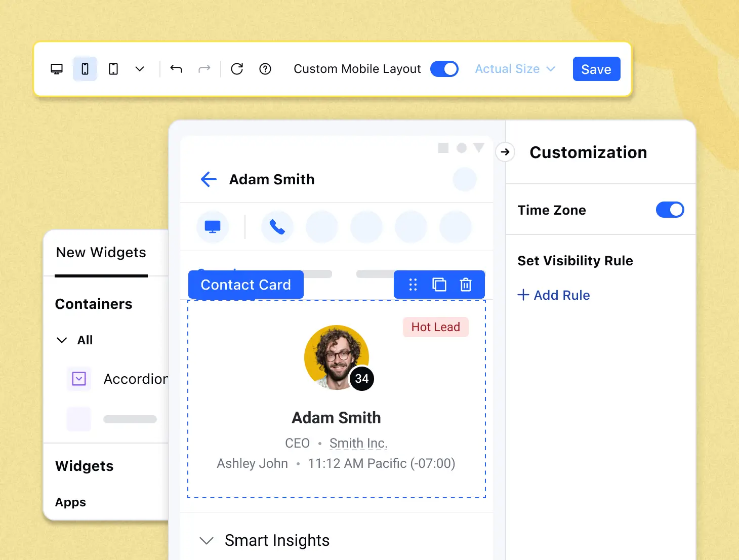
Task: Click the CEO job title text
Action: pyautogui.click(x=297, y=443)
